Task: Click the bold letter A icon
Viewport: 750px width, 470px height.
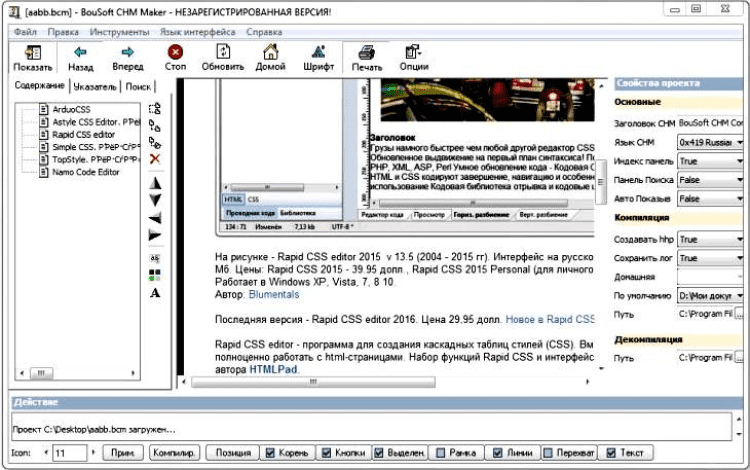Action: pos(155,293)
